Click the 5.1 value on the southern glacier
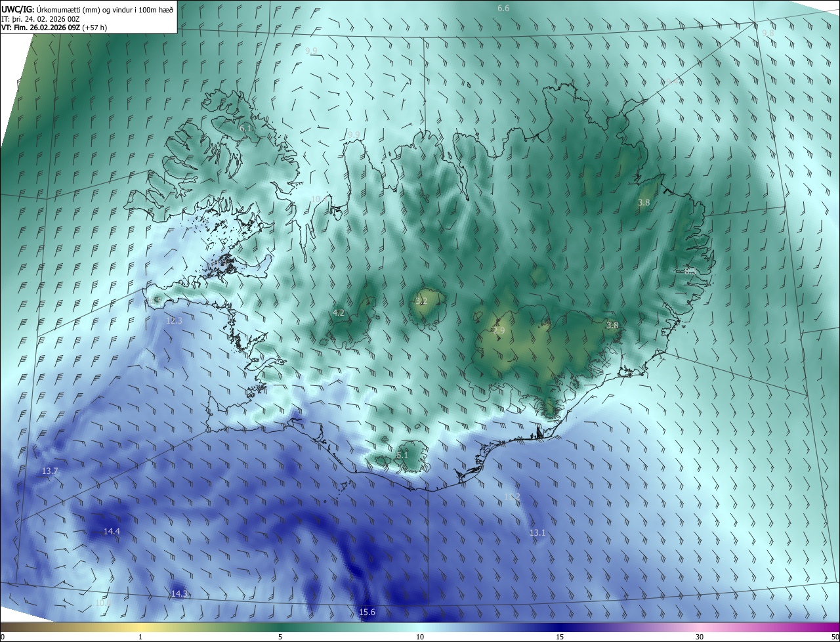Viewport: 840px width, 642px height. [402, 455]
